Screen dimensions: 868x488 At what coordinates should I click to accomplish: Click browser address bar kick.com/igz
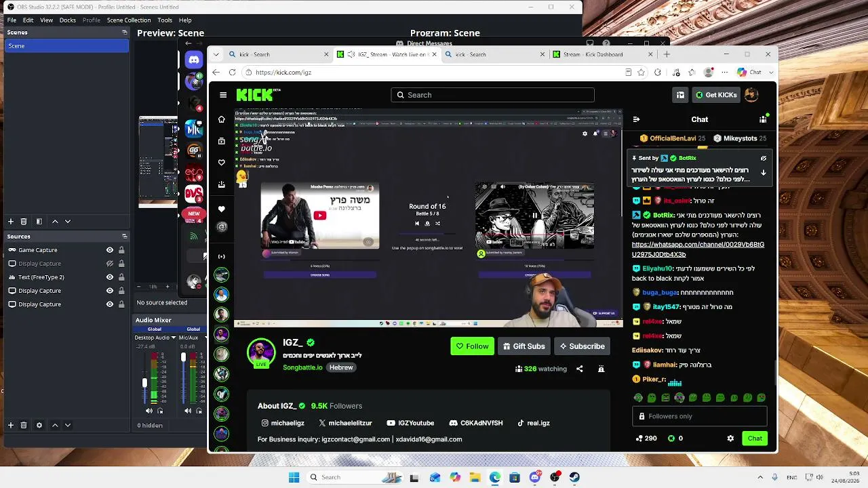[x=434, y=73]
